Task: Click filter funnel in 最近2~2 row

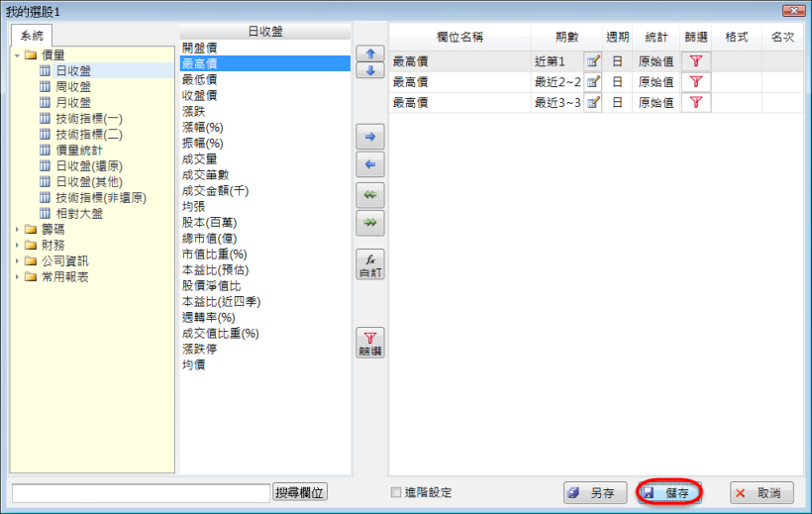Action: (x=696, y=81)
